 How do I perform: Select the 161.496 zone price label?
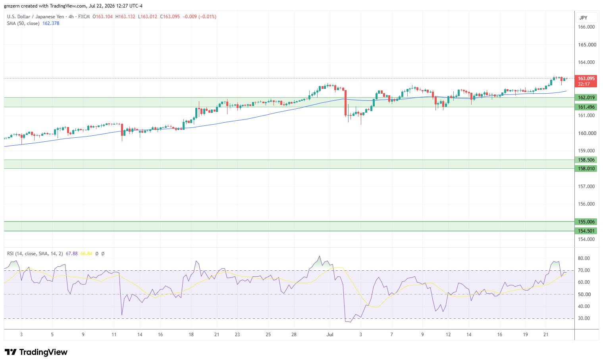pyautogui.click(x=586, y=107)
